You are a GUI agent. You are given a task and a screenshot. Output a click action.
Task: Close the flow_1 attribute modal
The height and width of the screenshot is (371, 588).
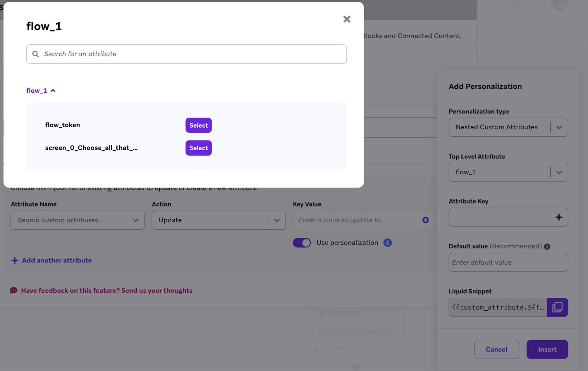pyautogui.click(x=347, y=19)
